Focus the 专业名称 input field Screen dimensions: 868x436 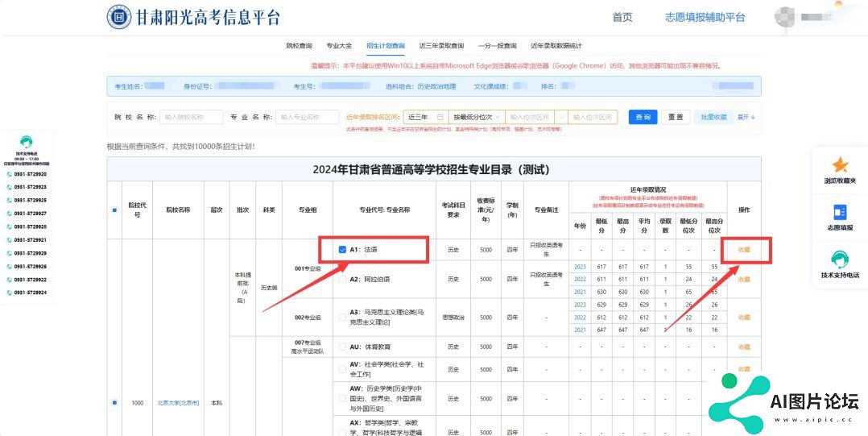coord(308,117)
